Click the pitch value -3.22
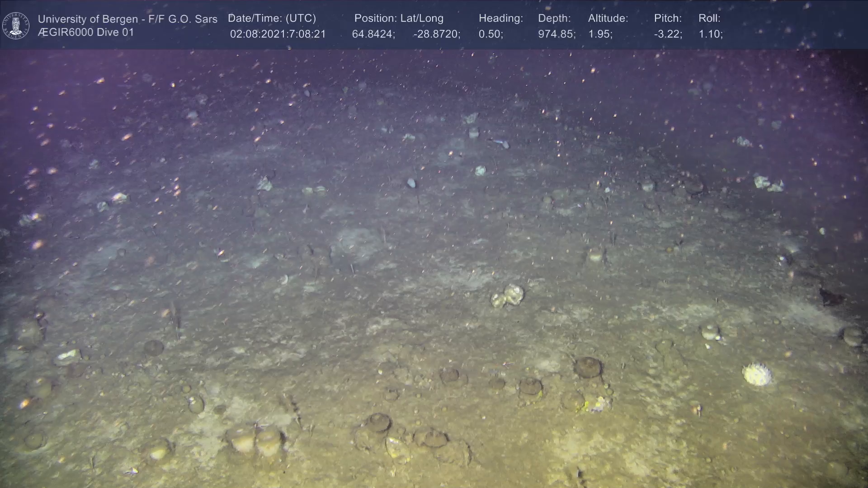The width and height of the screenshot is (868, 488). (668, 34)
